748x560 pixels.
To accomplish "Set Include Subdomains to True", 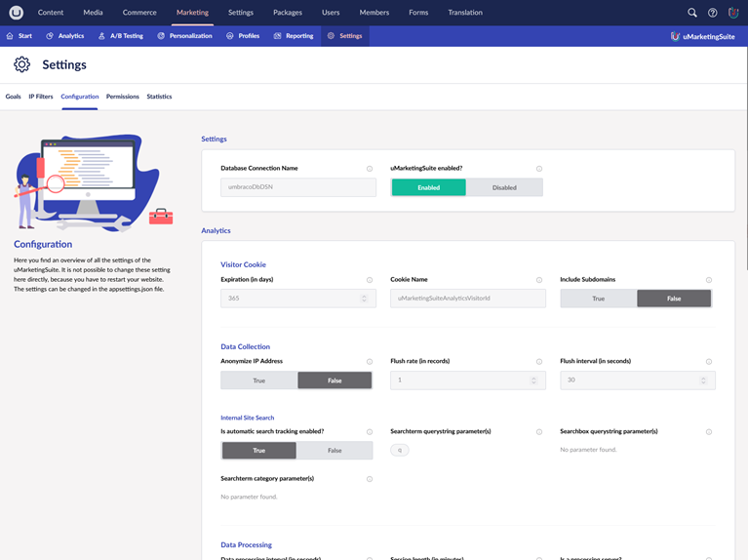I will [599, 299].
